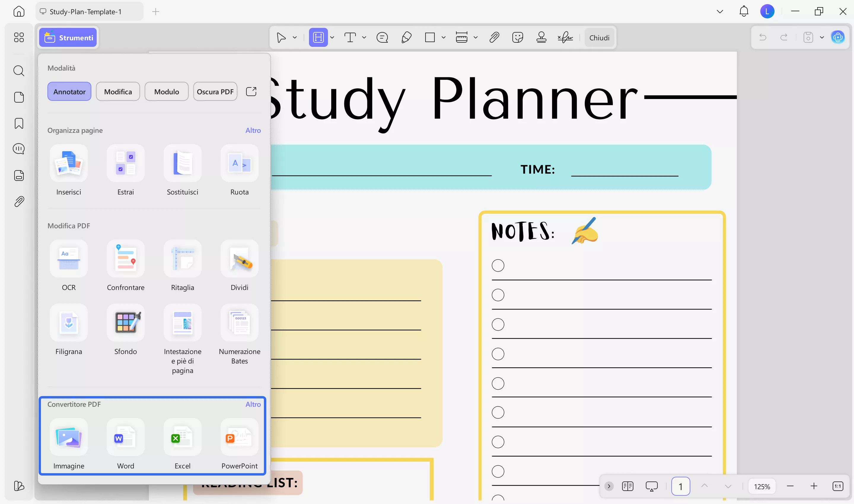Open page thumbnails from the sidebar

pos(19,97)
